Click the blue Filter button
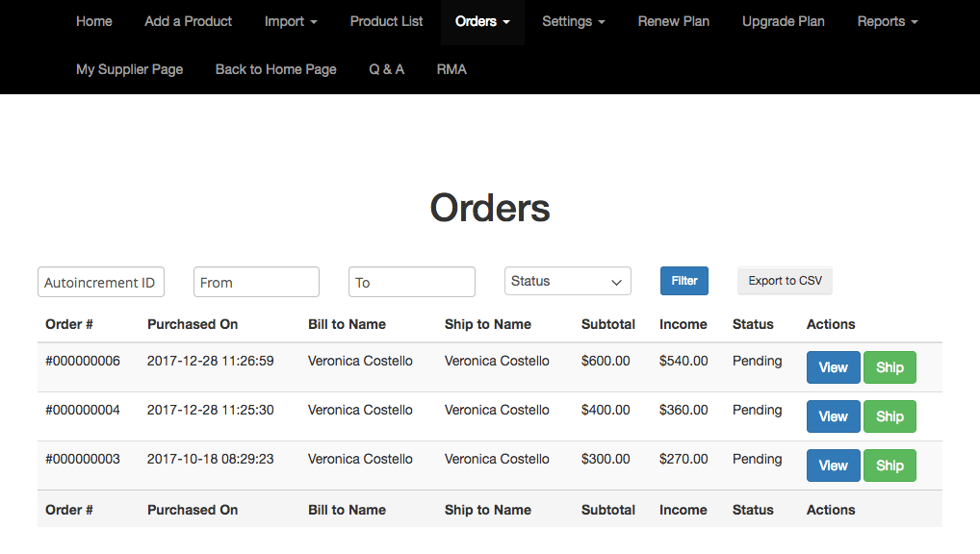The image size is (980, 554). (x=683, y=281)
